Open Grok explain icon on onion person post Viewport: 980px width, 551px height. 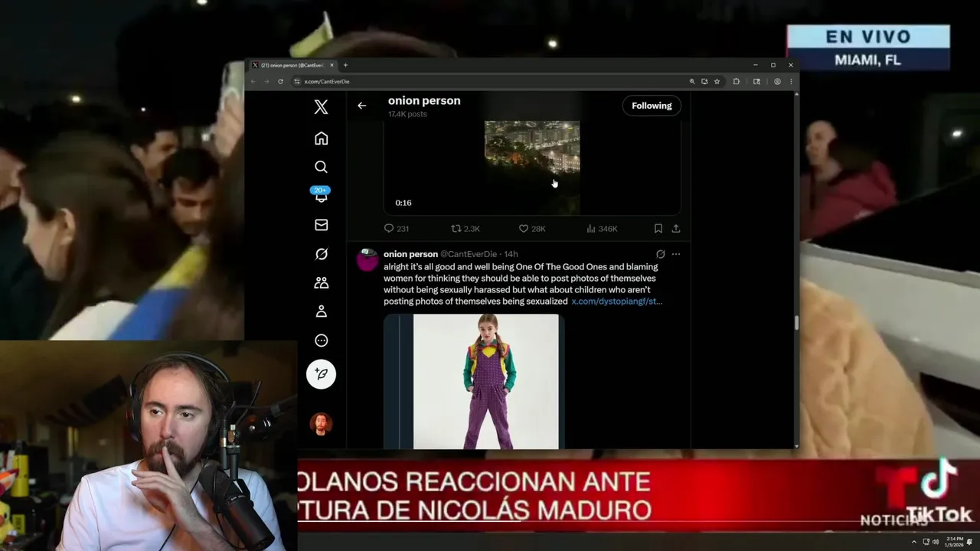coord(660,254)
